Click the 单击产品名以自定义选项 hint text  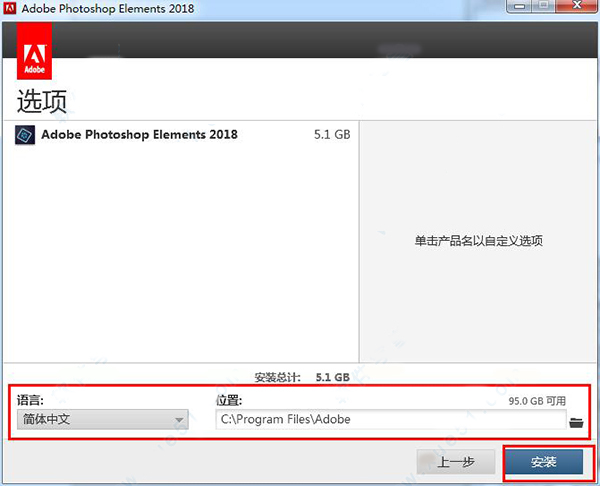pyautogui.click(x=479, y=241)
